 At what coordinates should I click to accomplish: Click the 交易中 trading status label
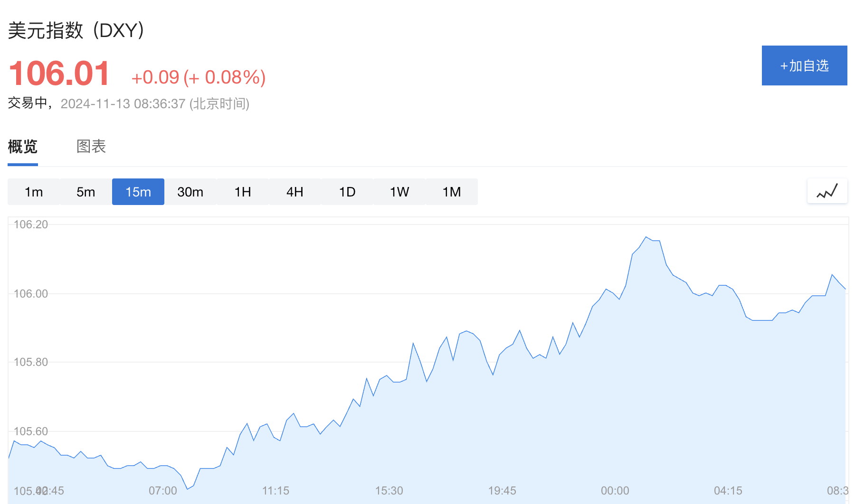coord(28,103)
